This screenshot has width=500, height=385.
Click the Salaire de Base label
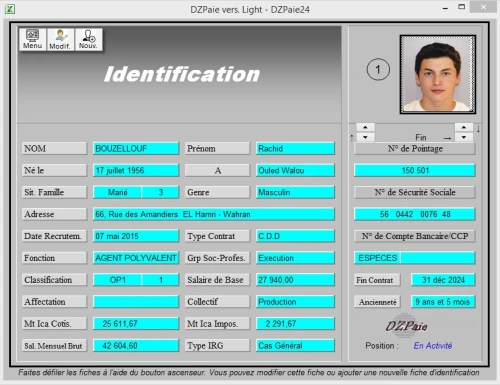coord(217,280)
